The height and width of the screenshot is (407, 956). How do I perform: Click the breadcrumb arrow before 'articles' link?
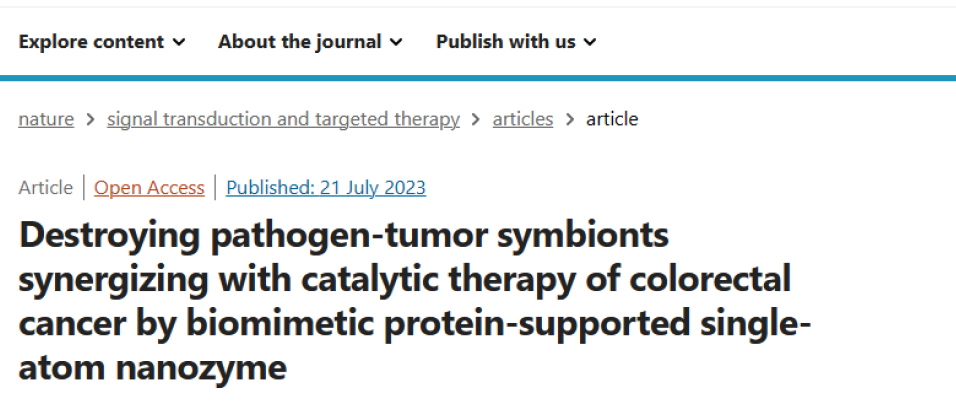tap(476, 120)
